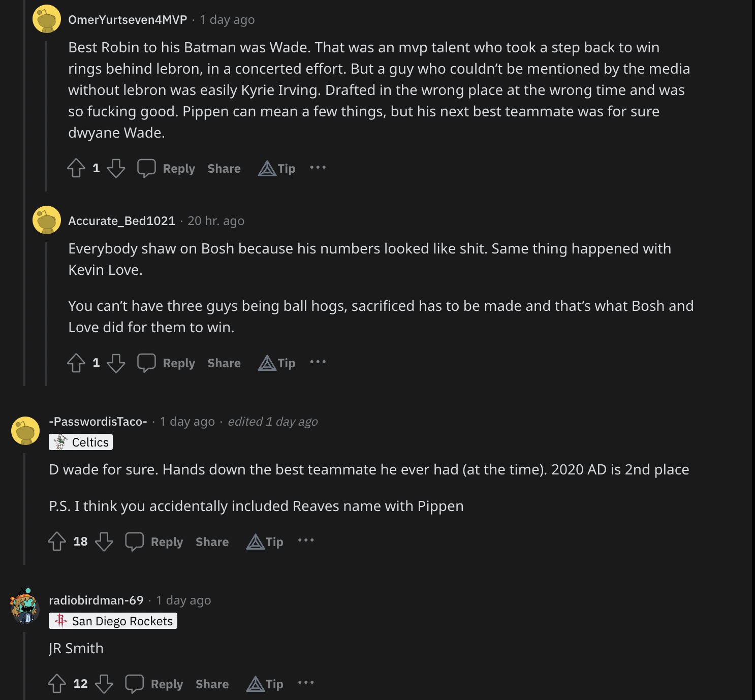Share -PasswordisTaco-'s comment
Screen dimensions: 755x700
pos(212,542)
